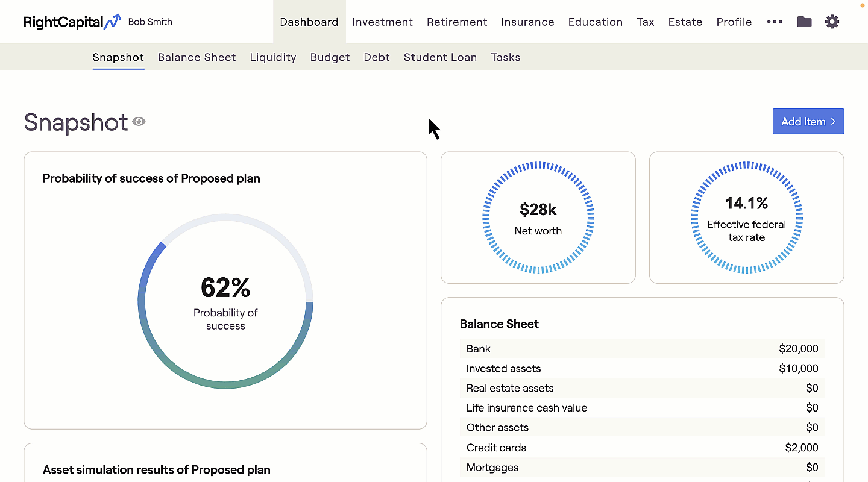868x482 pixels.
Task: Open the Insurance menu
Action: point(527,22)
